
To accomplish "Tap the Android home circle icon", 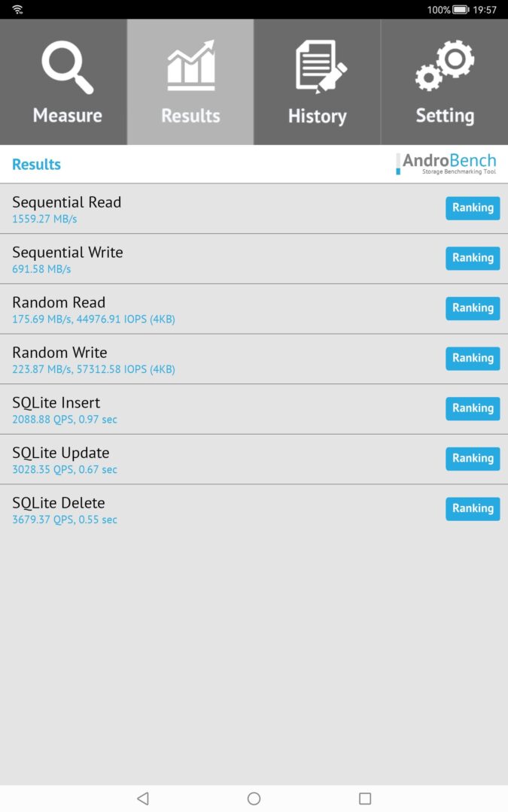I will coord(254,798).
